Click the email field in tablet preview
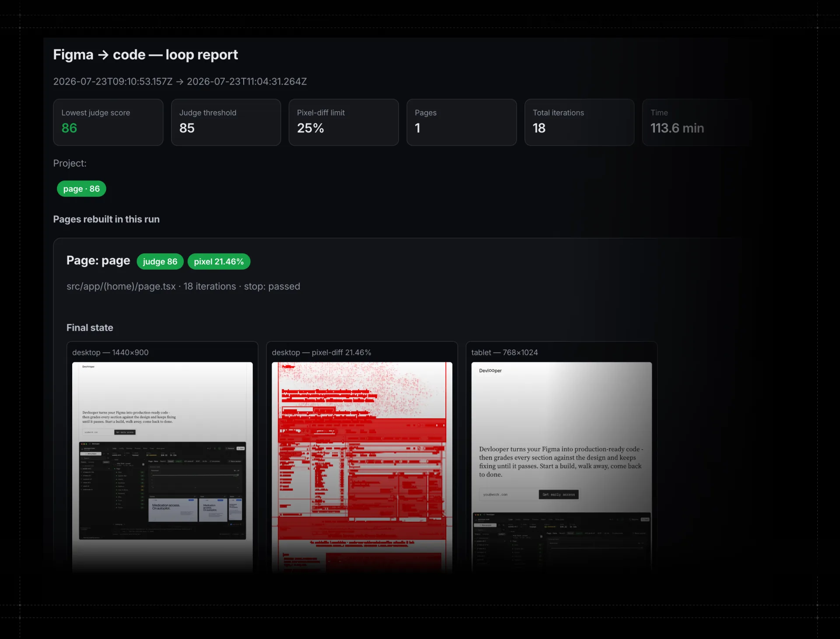Screen dimensions: 840x639 coord(508,495)
